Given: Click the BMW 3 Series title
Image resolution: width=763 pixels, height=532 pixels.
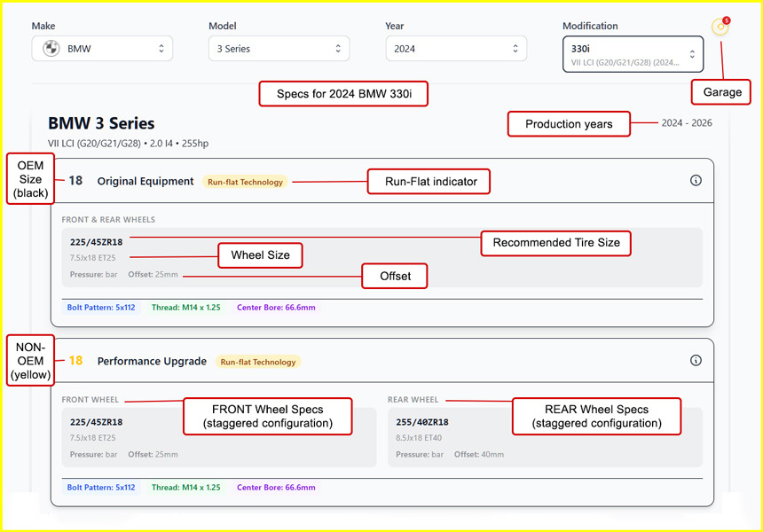Looking at the screenshot, I should point(101,124).
